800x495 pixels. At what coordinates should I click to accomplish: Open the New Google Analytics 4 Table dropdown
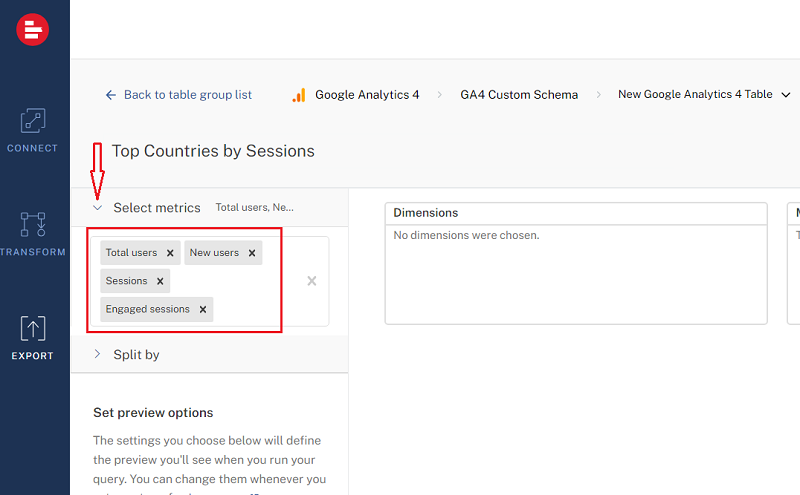click(x=786, y=95)
